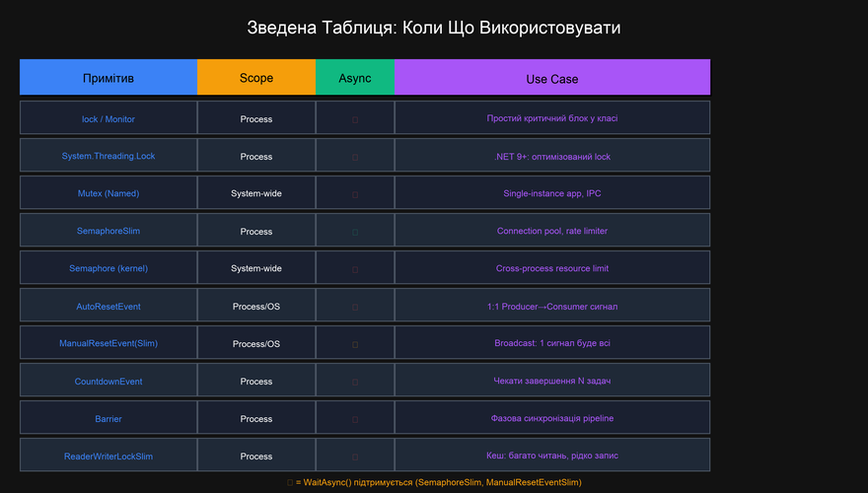Screen dimensions: 868x493
Task: Select 'Process' scope in SemaphoreSlim row
Action: coord(256,230)
